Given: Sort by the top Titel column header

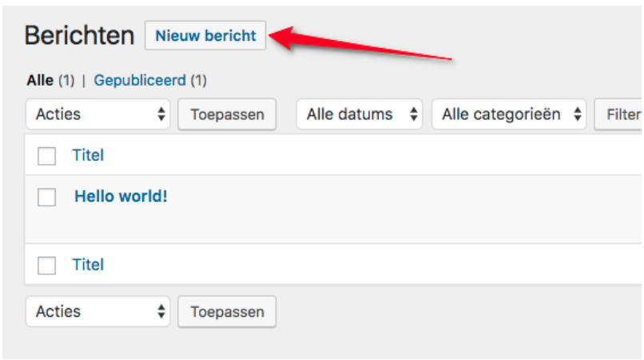Looking at the screenshot, I should click(x=88, y=155).
